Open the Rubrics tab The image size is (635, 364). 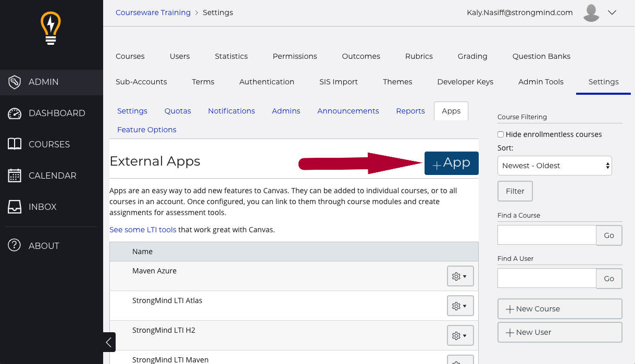419,56
